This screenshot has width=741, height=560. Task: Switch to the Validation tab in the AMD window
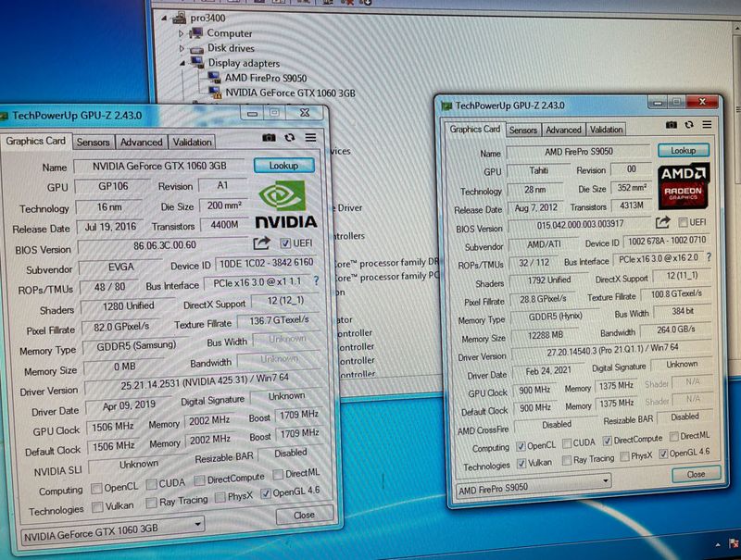pos(606,129)
